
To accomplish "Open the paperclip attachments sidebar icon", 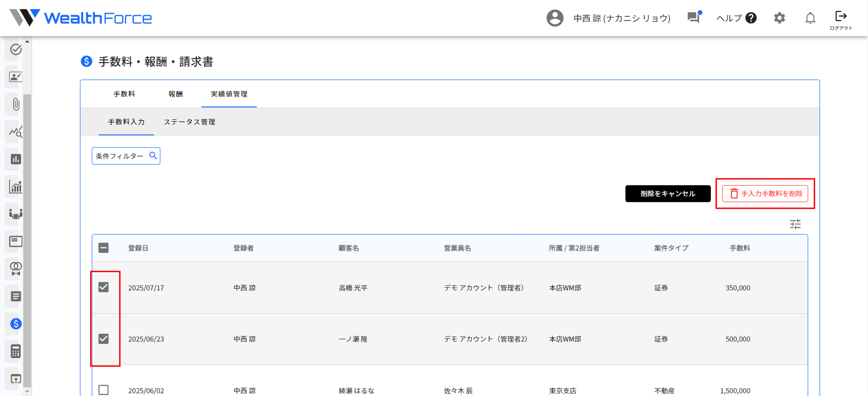I will pos(16,104).
